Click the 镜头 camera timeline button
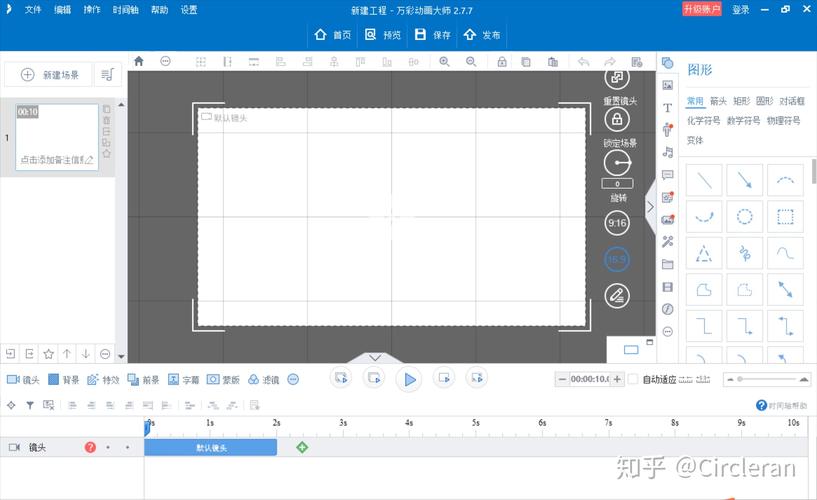This screenshot has height=500, width=817. [x=23, y=380]
